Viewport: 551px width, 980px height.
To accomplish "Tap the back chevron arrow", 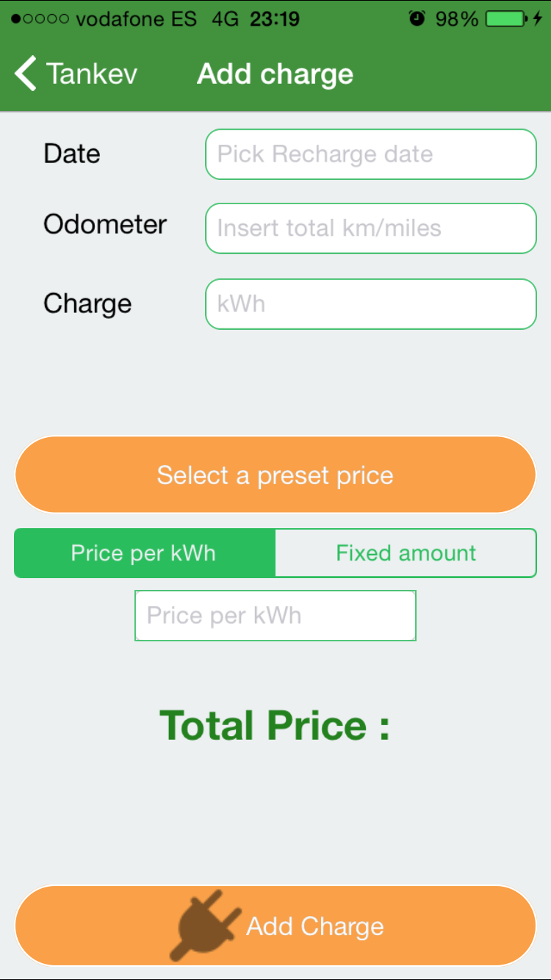I will click(x=25, y=74).
